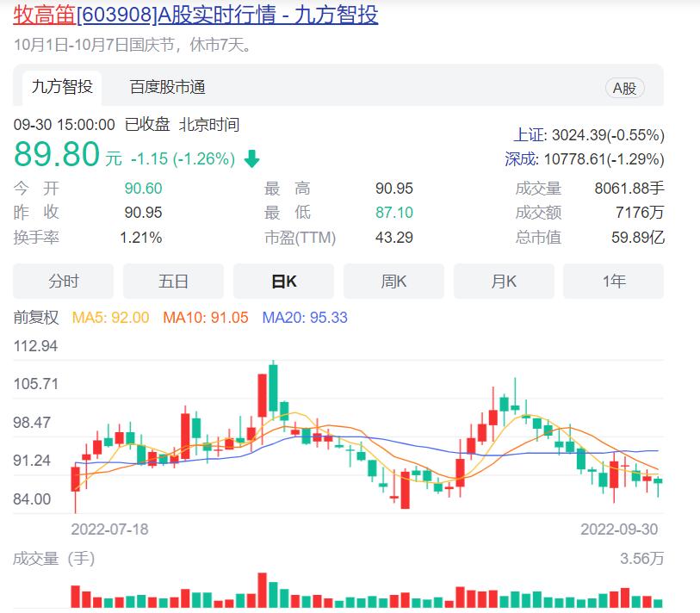The height and width of the screenshot is (613, 700).
Task: Click the price change -1.15 (-1.26%)
Action: click(183, 159)
